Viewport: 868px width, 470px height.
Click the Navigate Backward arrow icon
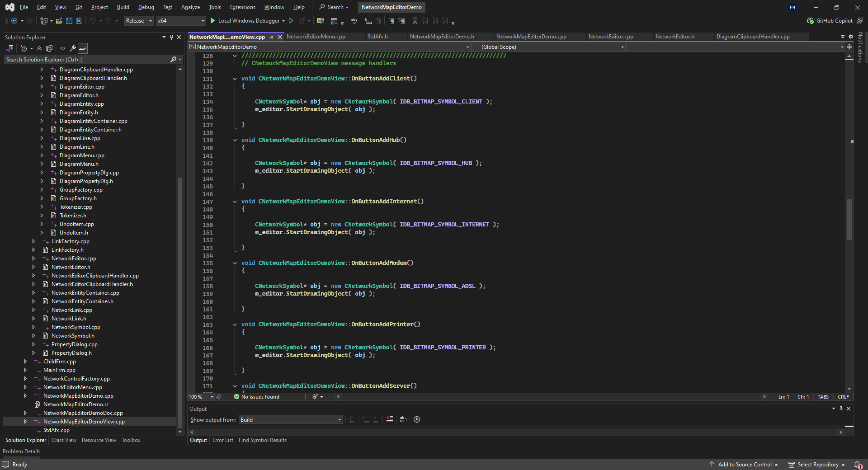tap(14, 21)
